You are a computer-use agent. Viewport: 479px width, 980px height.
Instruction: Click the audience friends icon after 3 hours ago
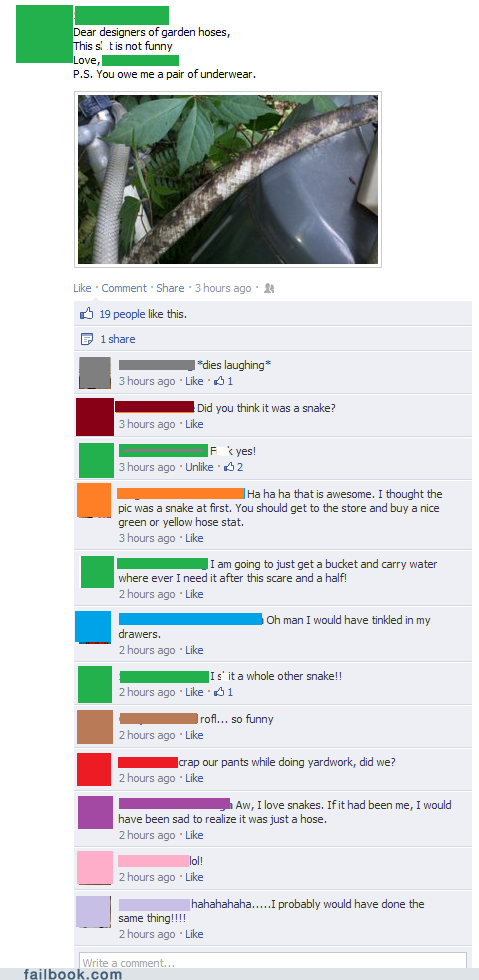tap(269, 288)
